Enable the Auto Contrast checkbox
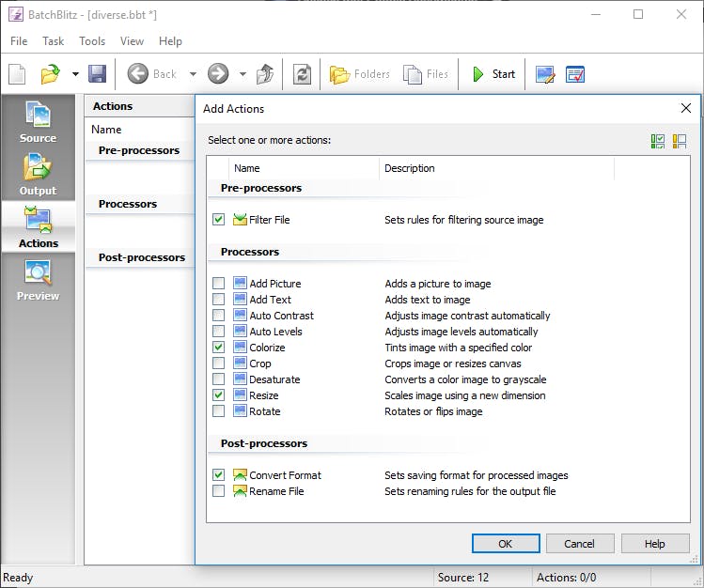This screenshot has height=588, width=704. (x=218, y=316)
